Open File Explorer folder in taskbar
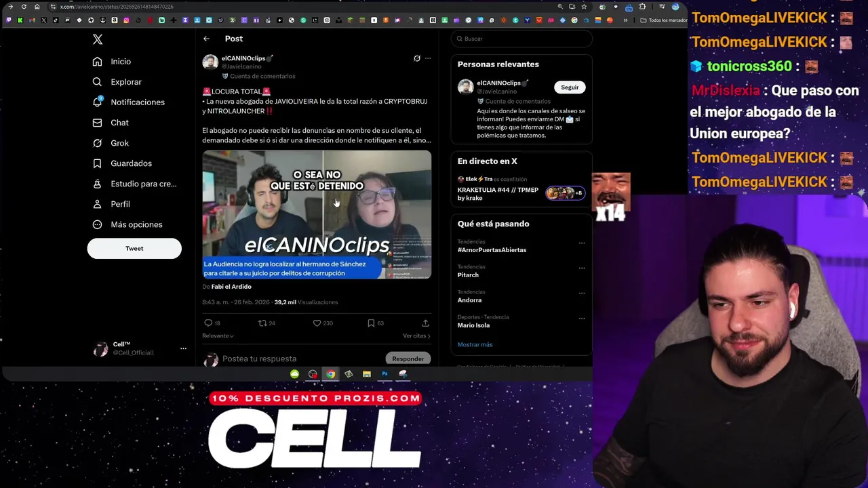The height and width of the screenshot is (488, 868). pos(367,374)
